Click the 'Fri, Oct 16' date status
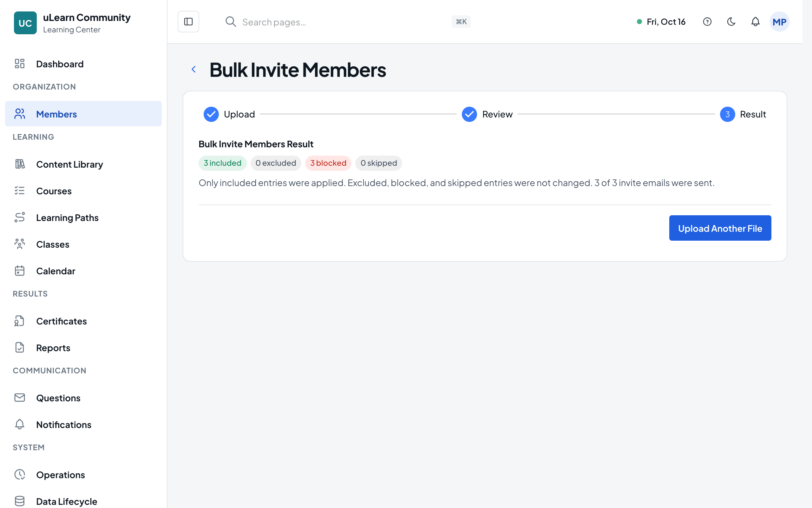This screenshot has height=508, width=812. click(661, 22)
